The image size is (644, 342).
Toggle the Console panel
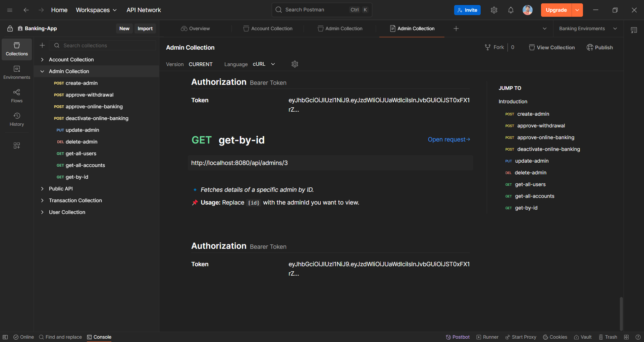point(99,337)
